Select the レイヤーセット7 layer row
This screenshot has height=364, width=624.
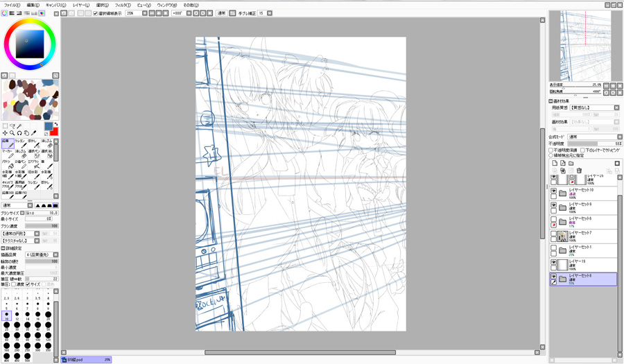[583, 236]
